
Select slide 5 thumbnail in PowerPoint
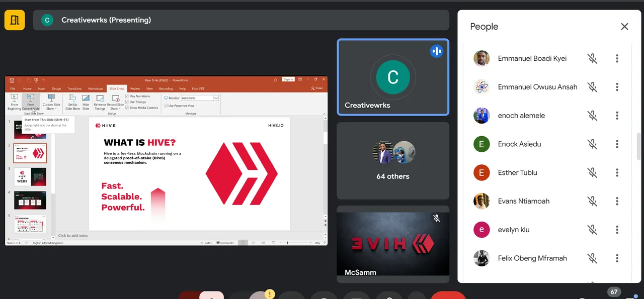click(x=30, y=224)
